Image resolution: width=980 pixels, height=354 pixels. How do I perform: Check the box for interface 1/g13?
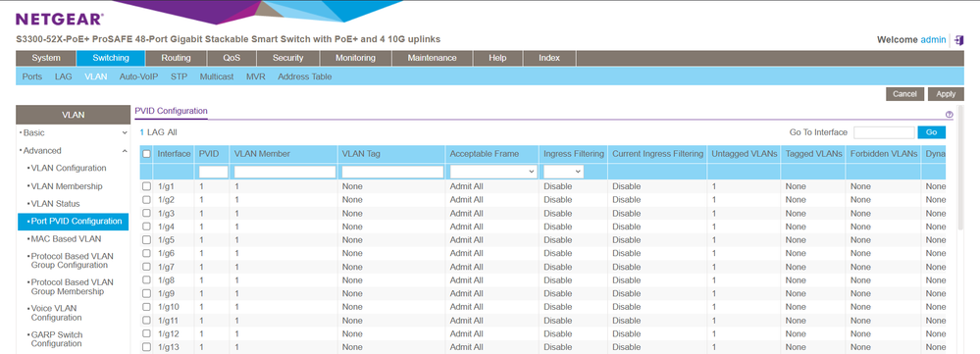[146, 347]
